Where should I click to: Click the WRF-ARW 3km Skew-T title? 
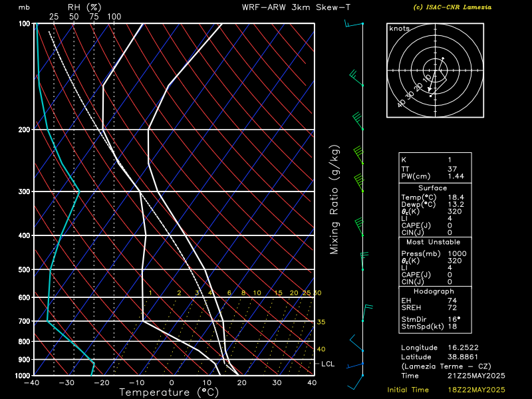pos(296,7)
